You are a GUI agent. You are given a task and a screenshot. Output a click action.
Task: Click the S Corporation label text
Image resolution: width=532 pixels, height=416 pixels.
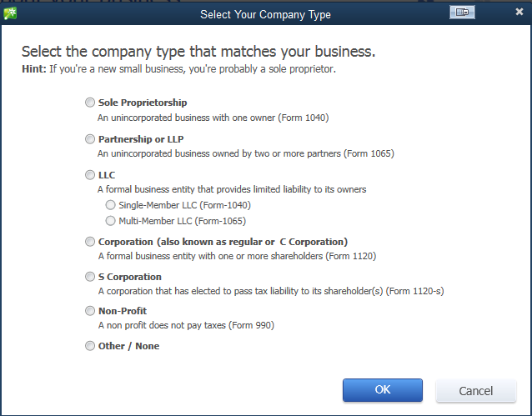[x=129, y=277]
